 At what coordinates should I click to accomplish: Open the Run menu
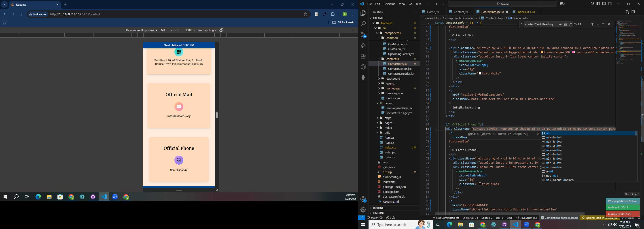pos(418,4)
